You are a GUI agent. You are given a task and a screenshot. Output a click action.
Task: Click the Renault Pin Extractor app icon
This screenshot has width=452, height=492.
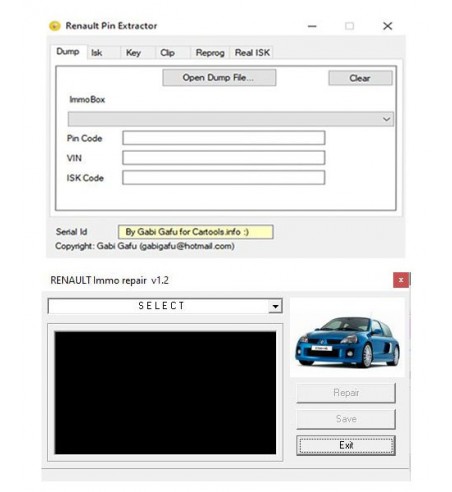tap(55, 26)
